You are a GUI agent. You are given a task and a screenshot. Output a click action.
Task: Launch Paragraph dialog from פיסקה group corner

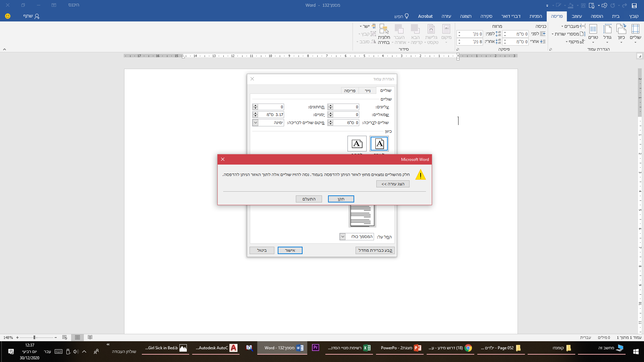458,49
